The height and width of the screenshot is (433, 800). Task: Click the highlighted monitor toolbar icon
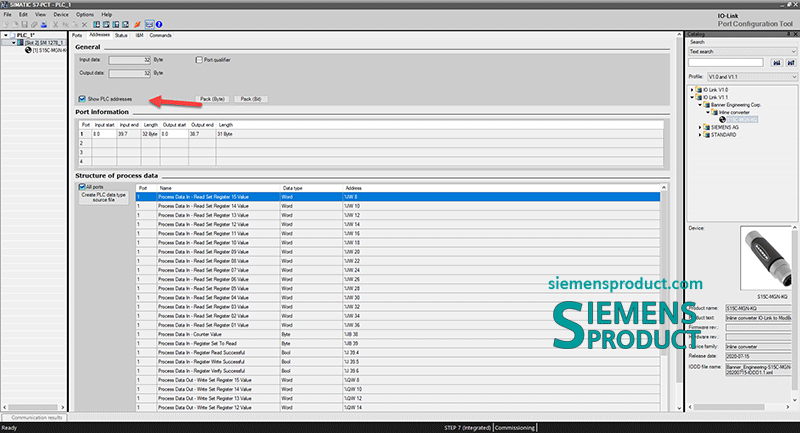pos(149,24)
